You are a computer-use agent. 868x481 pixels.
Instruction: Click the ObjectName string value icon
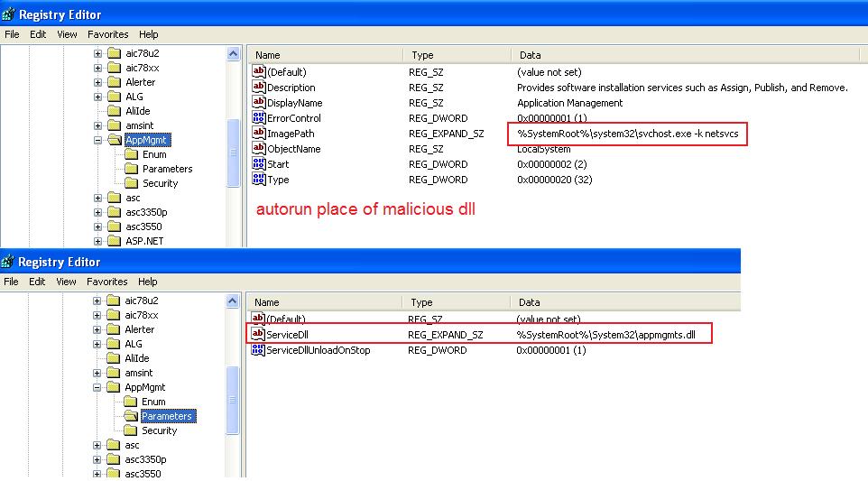(259, 148)
